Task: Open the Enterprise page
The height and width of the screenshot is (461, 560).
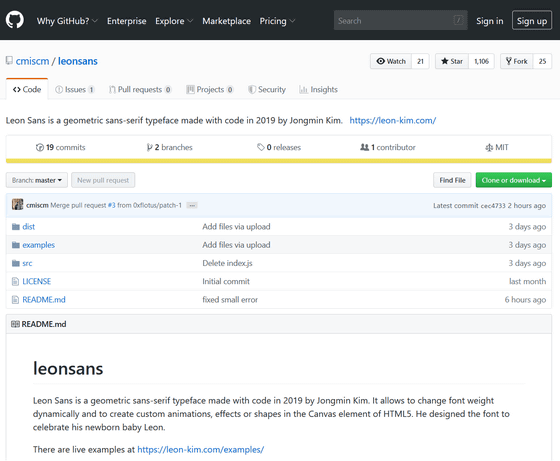Action: pos(126,21)
